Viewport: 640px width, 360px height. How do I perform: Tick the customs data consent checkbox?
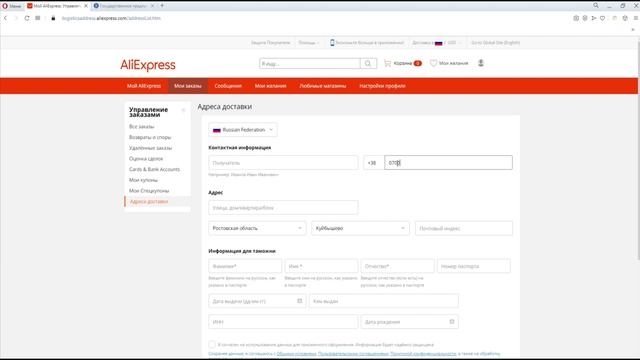pyautogui.click(x=212, y=344)
